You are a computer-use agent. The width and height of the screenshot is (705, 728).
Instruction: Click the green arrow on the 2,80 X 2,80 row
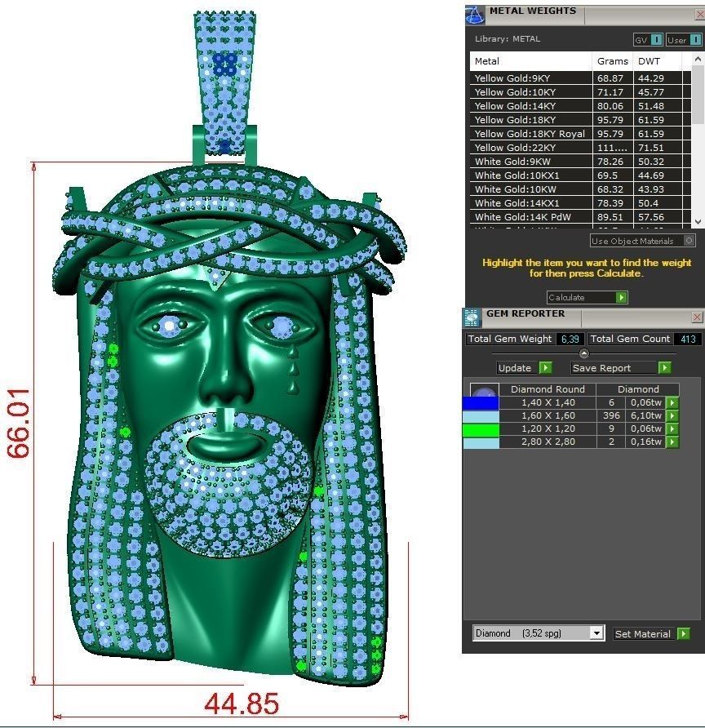pos(672,442)
